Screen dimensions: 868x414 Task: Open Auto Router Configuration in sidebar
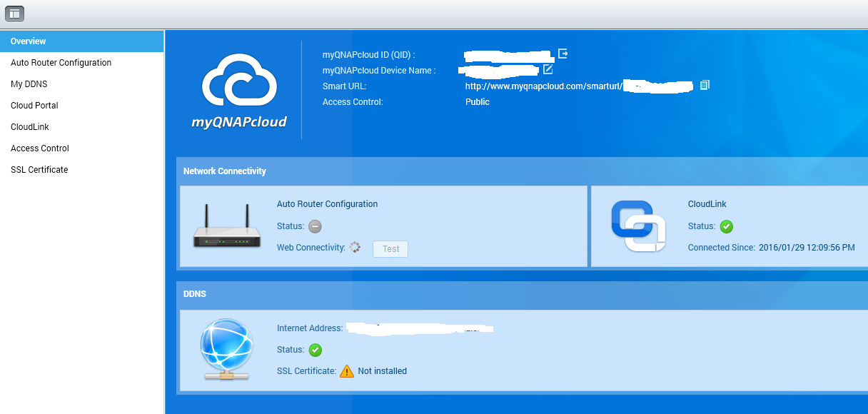click(61, 63)
